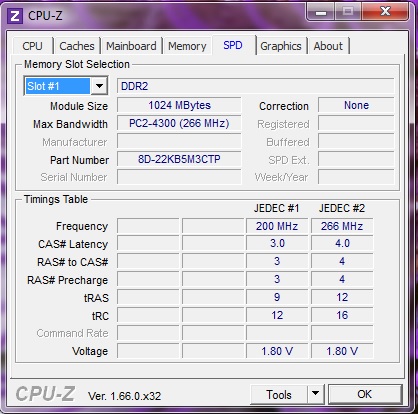This screenshot has height=414, width=418.
Task: Go to the Mainboard tab
Action: click(x=131, y=46)
